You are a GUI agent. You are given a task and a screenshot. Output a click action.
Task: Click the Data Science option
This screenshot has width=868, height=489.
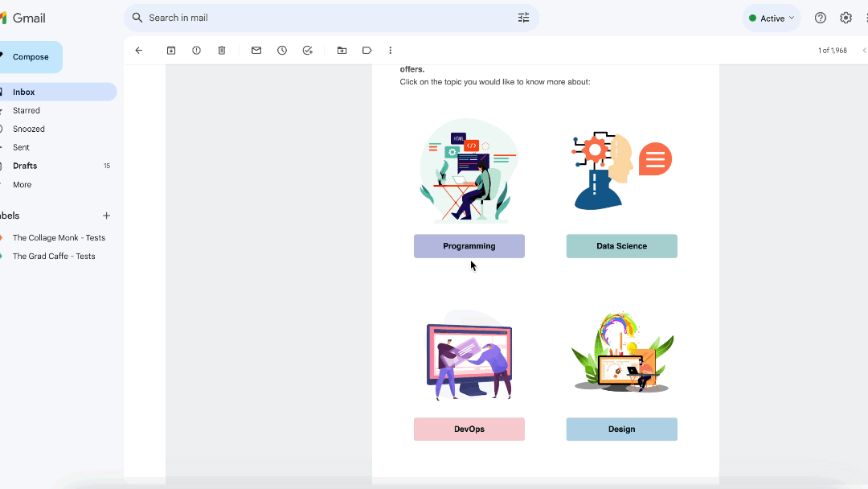click(621, 246)
